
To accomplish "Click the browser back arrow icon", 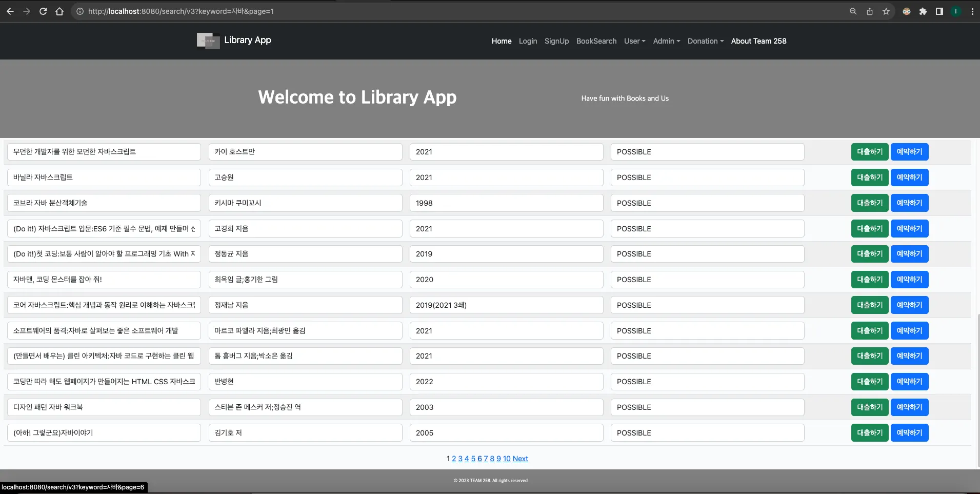I will (x=10, y=11).
